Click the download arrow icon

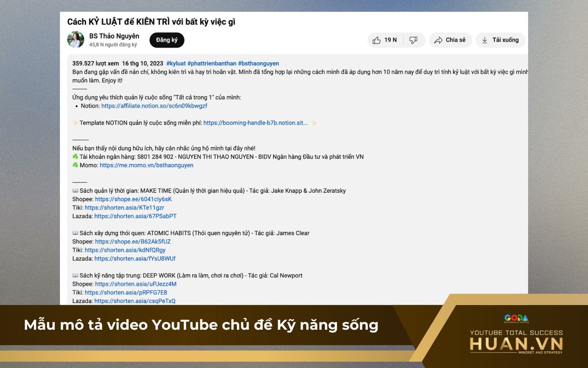[485, 40]
